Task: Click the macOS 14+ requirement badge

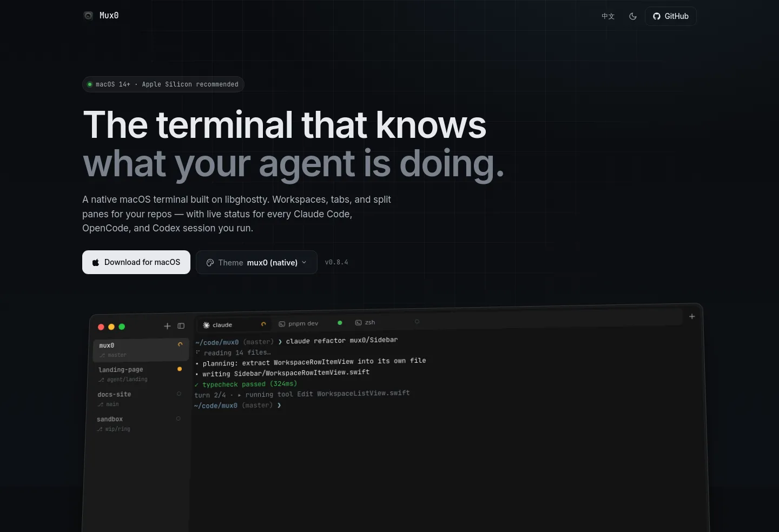Action: pos(163,84)
